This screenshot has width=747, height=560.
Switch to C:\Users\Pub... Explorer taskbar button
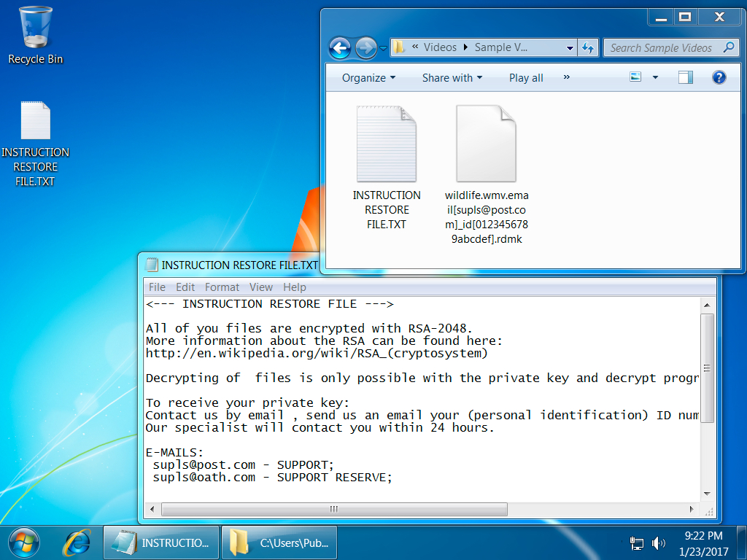coord(279,542)
